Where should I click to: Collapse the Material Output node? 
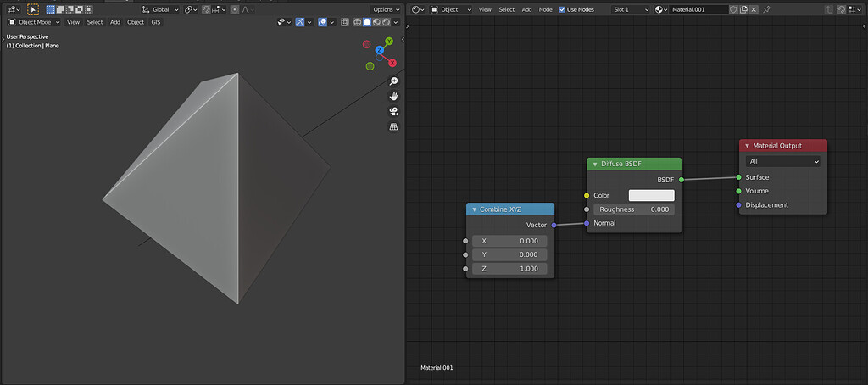tap(747, 146)
